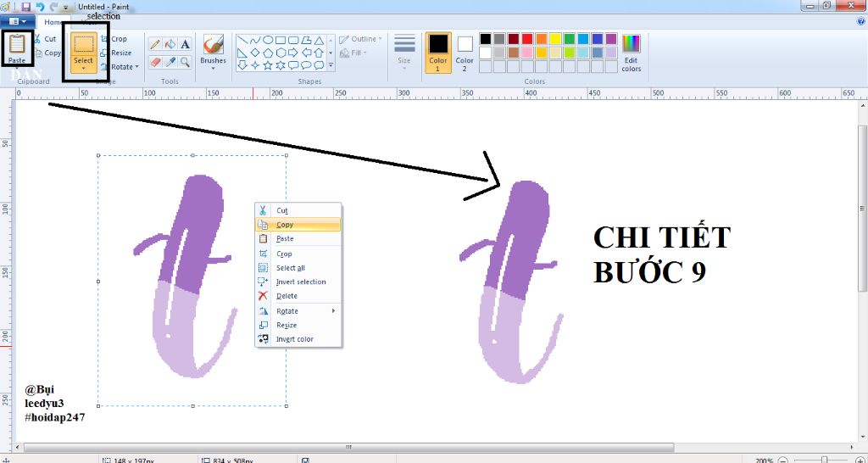
Task: Choose the Right triangle shape
Action: tap(242, 53)
